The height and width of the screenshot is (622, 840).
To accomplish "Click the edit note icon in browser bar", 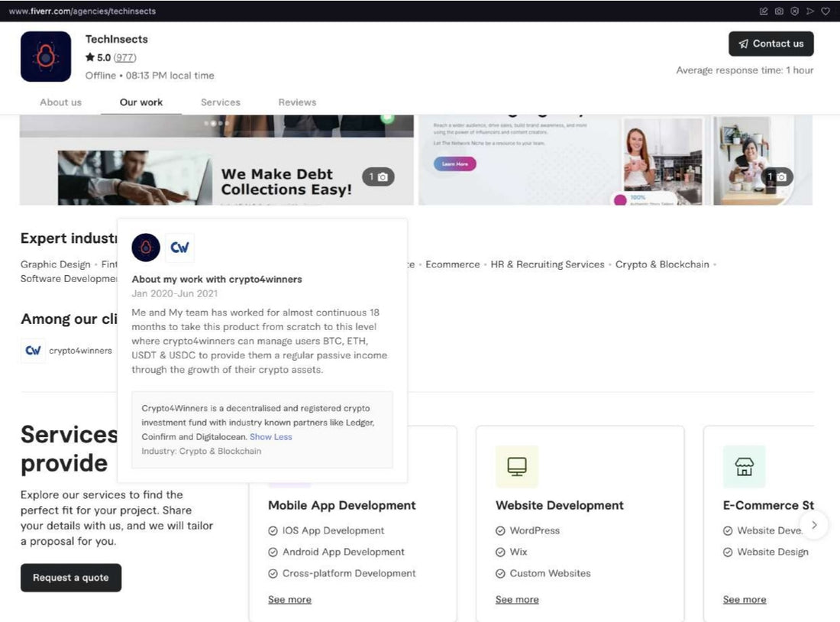I will pyautogui.click(x=764, y=11).
